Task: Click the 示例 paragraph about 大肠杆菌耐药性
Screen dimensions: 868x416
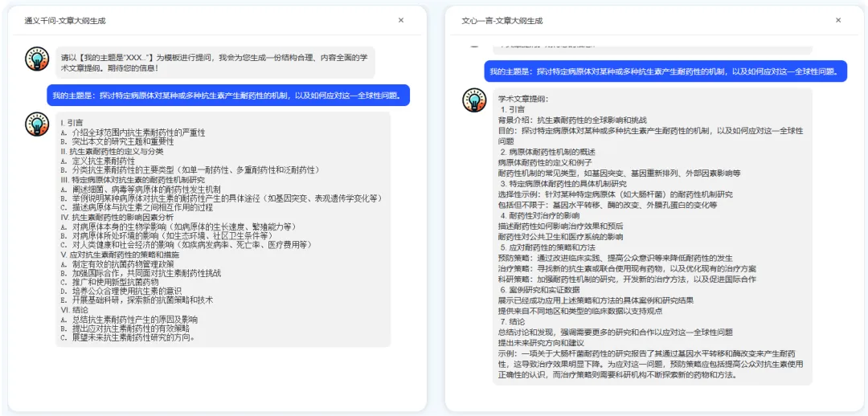Action: click(x=650, y=364)
